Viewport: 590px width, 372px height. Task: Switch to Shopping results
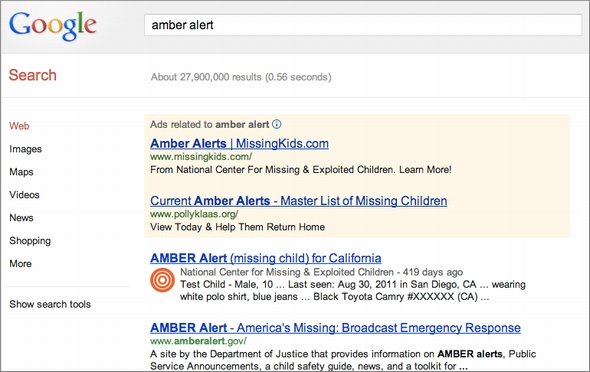pyautogui.click(x=30, y=241)
